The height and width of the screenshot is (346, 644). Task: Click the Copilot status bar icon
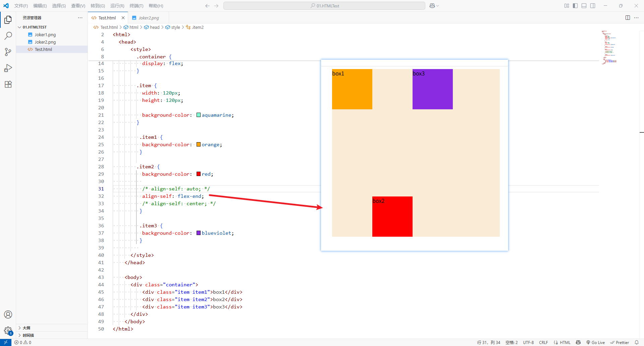[578, 342]
